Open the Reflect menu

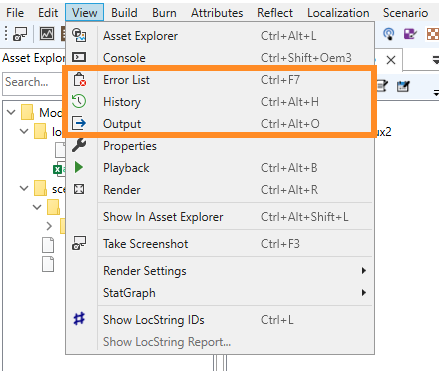[275, 13]
